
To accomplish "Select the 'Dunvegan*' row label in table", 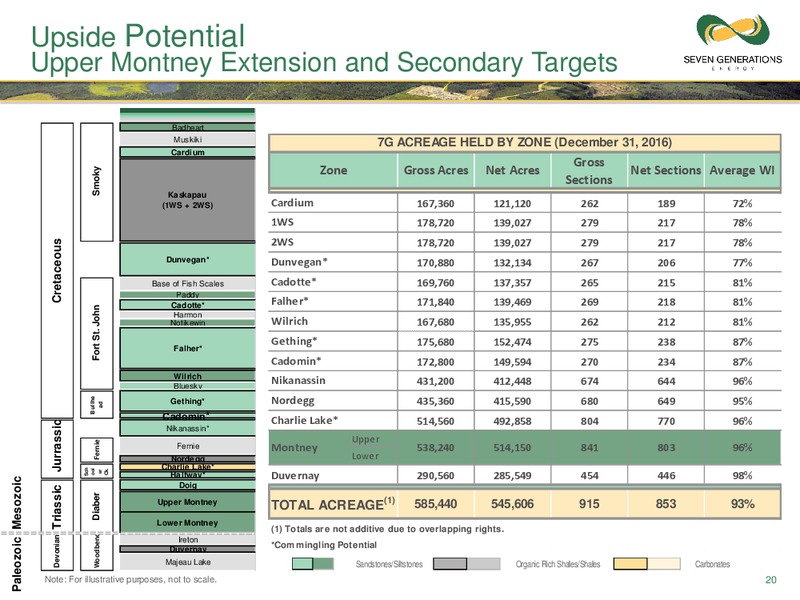I will [299, 262].
